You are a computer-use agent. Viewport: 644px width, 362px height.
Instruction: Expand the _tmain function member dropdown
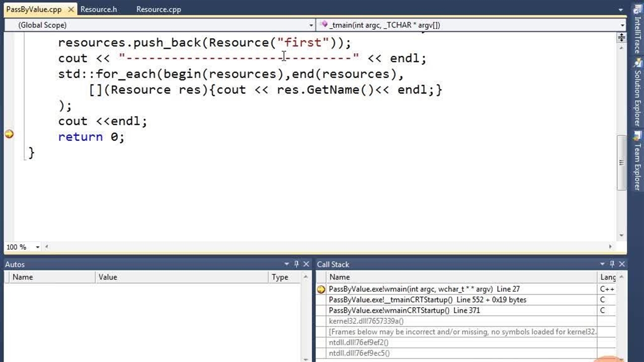tap(622, 25)
